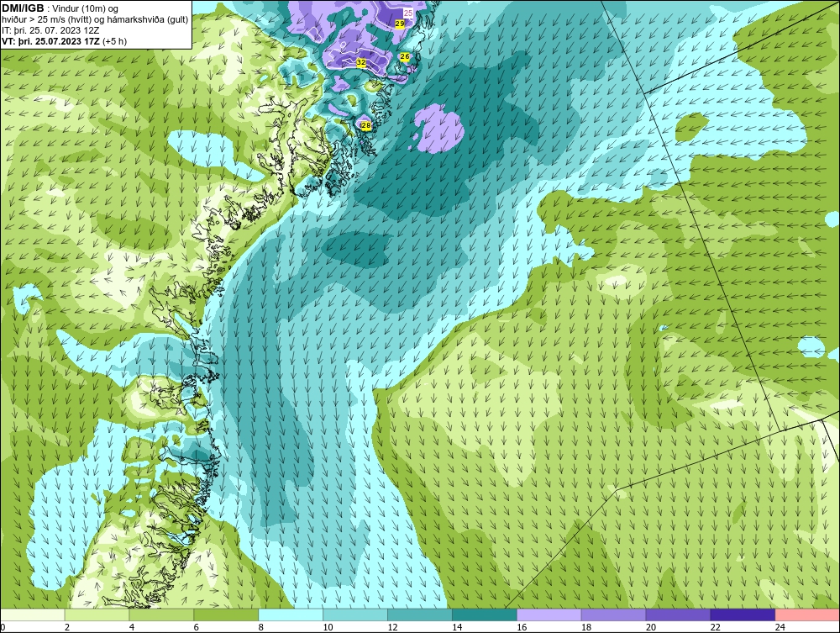Select the teal 12–14 m/s legend swatch

click(420, 615)
